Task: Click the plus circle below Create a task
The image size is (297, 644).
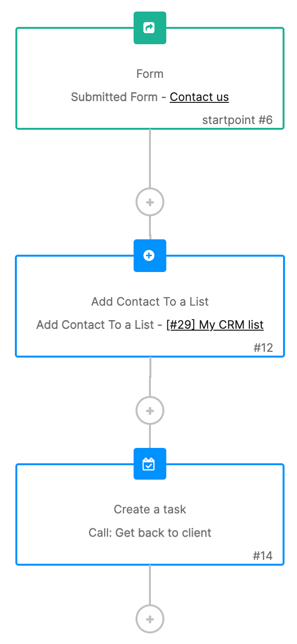Action: 149,619
